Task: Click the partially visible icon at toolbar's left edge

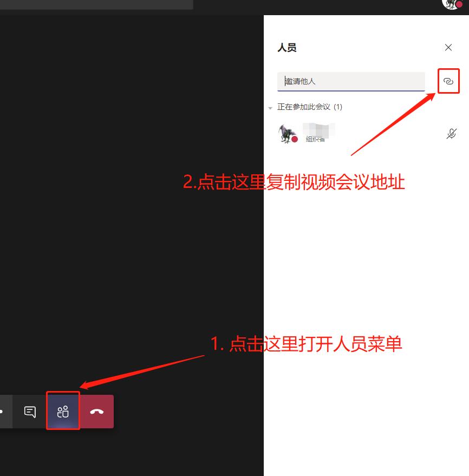Action: point(3,412)
